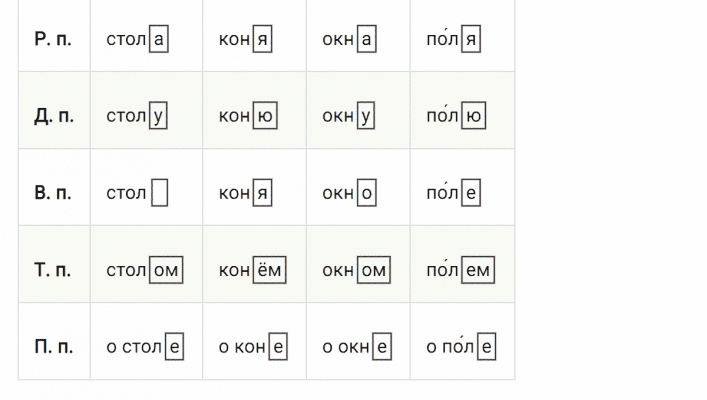Viewport: 707px width, 400px height.
Task: Click the П. п. row label
Action: pyautogui.click(x=53, y=347)
